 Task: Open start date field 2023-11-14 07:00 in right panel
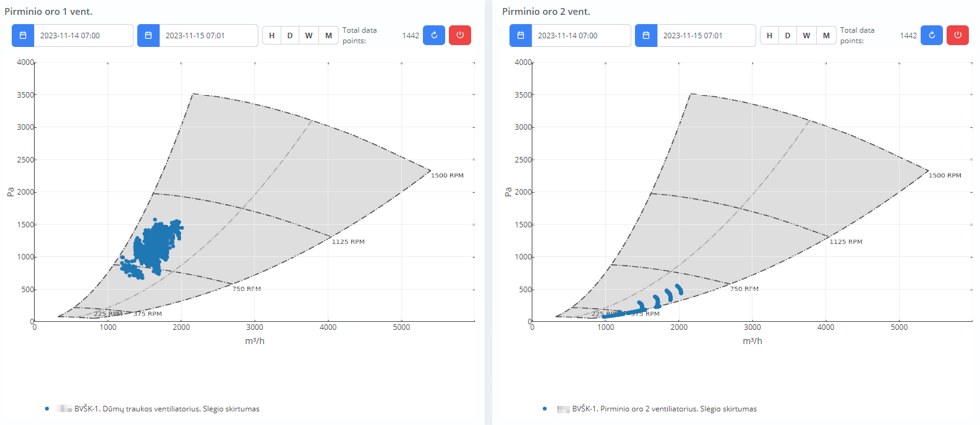[x=581, y=36]
